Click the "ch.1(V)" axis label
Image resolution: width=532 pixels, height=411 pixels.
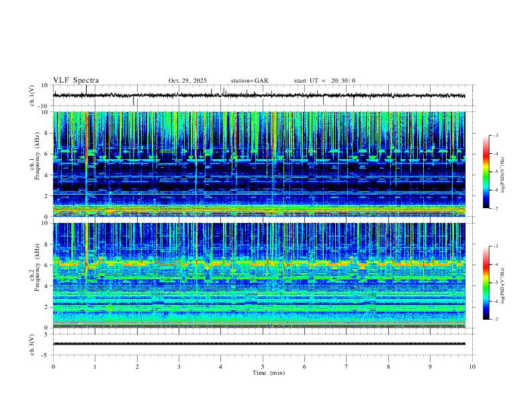pyautogui.click(x=32, y=95)
